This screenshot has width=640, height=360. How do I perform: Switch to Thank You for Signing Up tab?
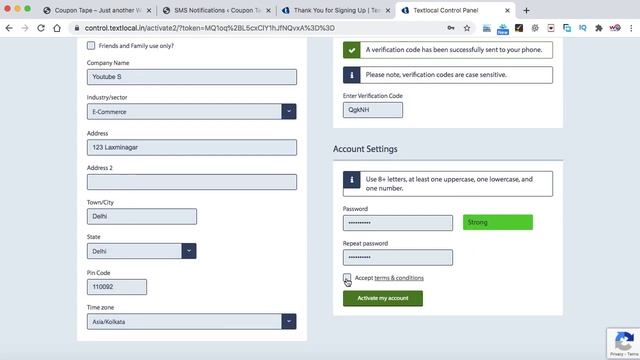[x=336, y=11]
